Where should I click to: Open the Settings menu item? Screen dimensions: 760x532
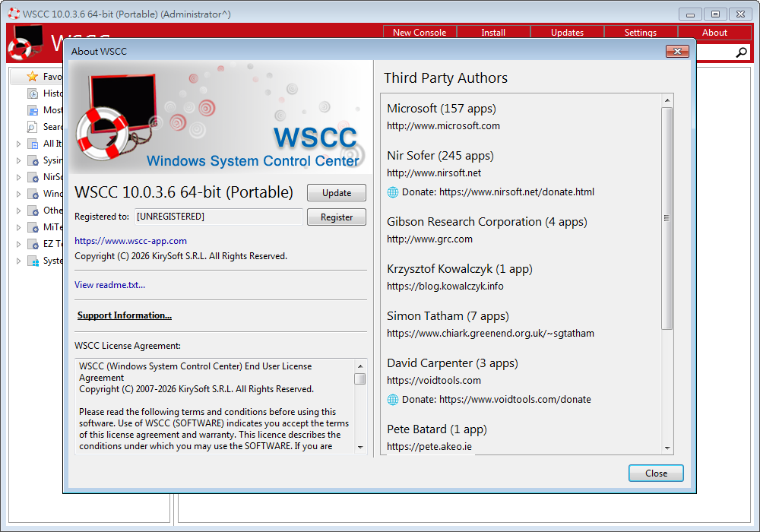pos(640,32)
